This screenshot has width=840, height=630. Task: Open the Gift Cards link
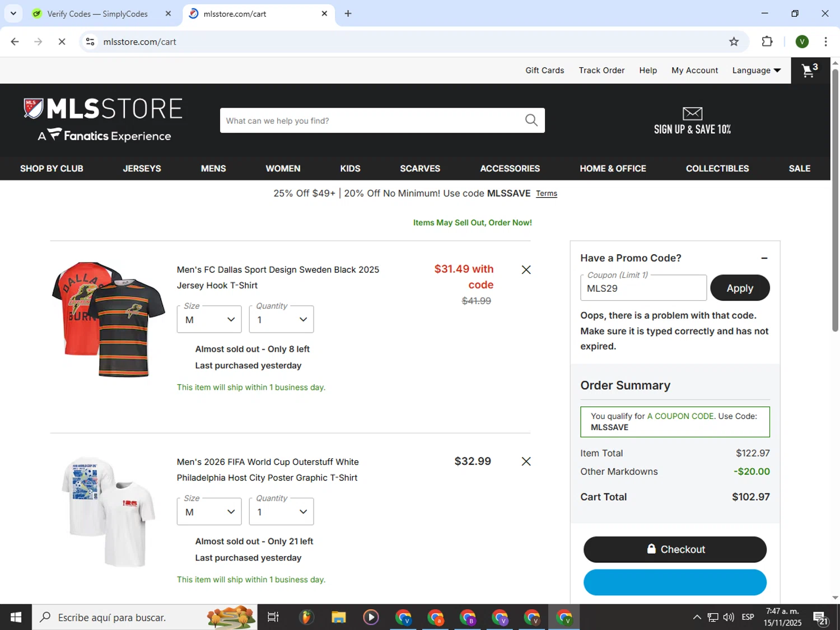pyautogui.click(x=544, y=70)
